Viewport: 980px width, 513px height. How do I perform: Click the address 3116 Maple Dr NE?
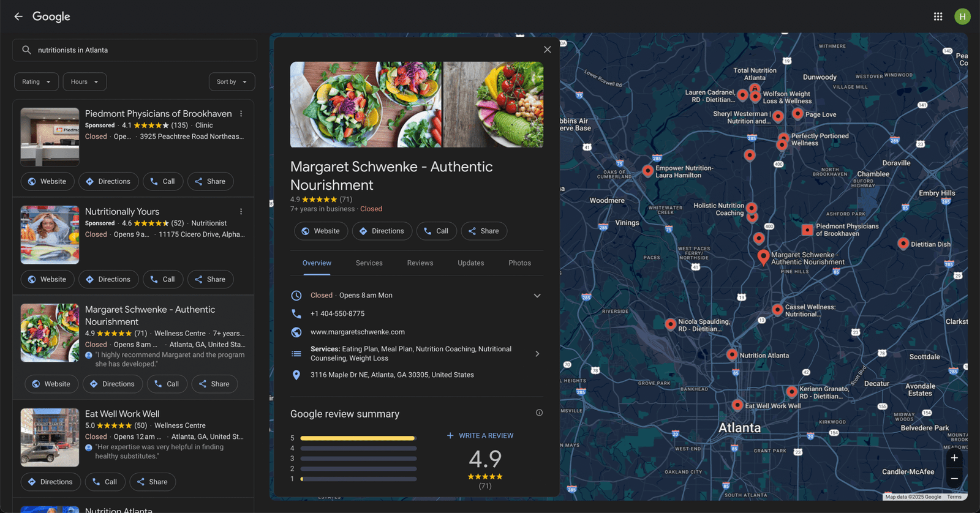(x=392, y=375)
